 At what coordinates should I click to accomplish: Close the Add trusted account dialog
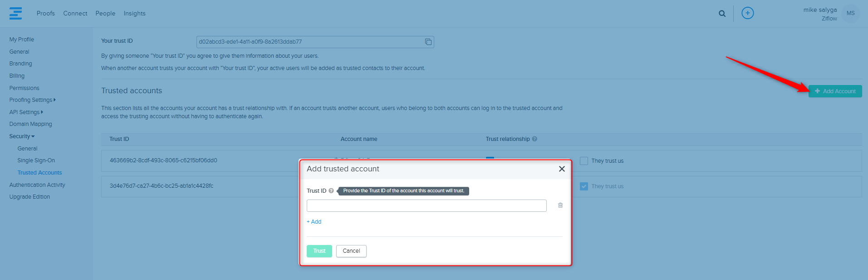point(562,169)
